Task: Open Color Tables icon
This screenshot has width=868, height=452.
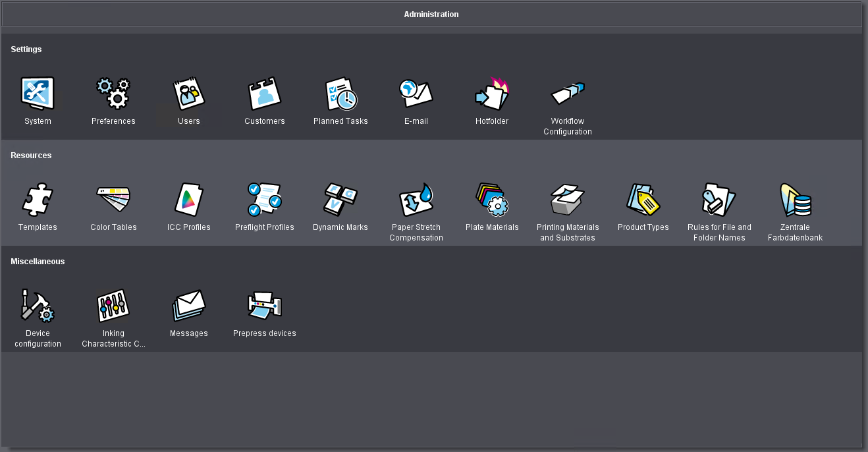Action: (x=113, y=200)
